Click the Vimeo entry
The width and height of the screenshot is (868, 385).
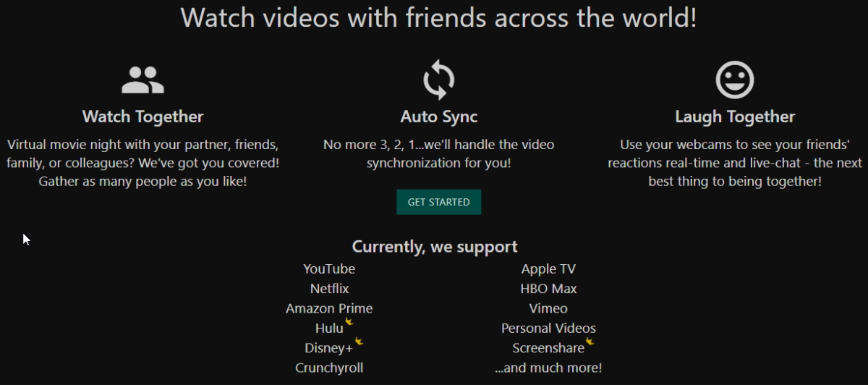click(548, 308)
